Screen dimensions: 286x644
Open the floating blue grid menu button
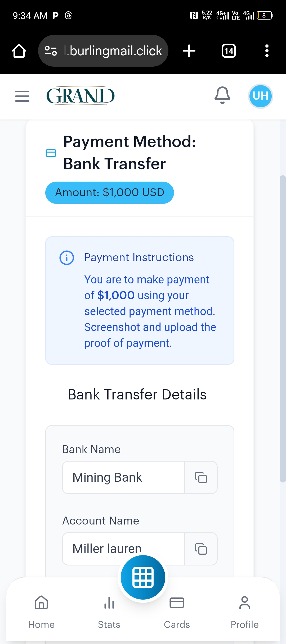click(x=143, y=577)
